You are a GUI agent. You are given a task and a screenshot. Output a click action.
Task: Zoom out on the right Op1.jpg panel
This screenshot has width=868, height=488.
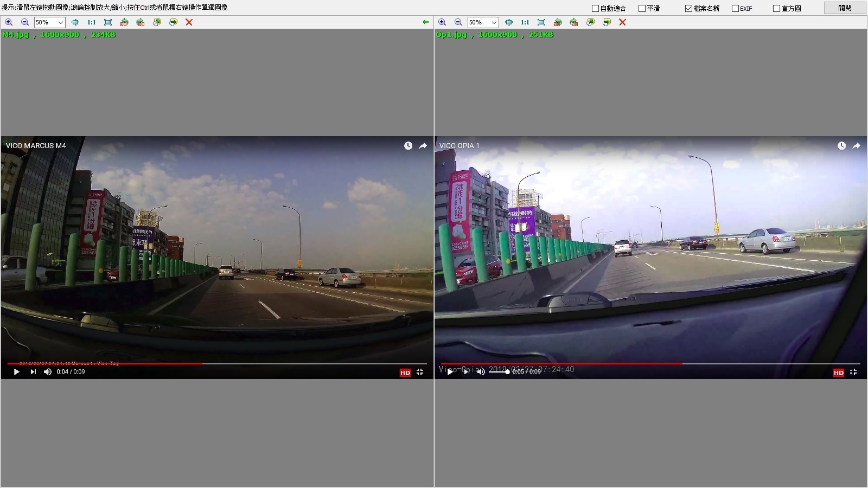[x=458, y=22]
